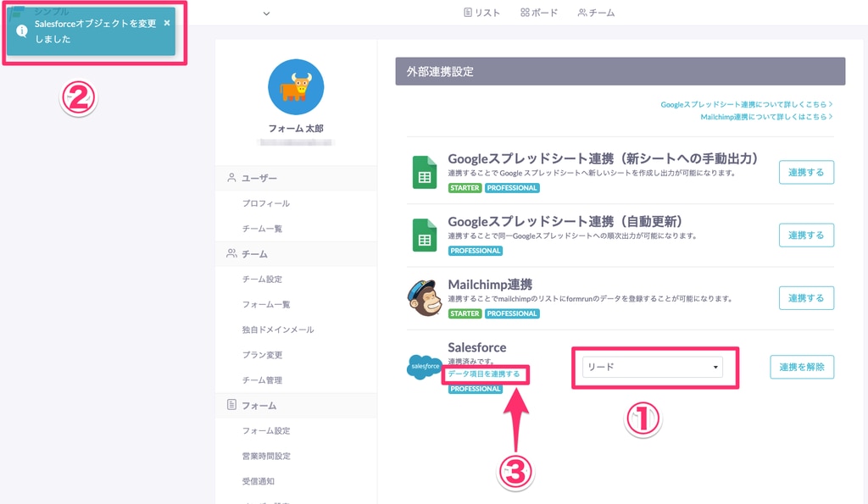Open チーム管理 in the sidebar
Image resolution: width=868 pixels, height=504 pixels.
(x=262, y=380)
